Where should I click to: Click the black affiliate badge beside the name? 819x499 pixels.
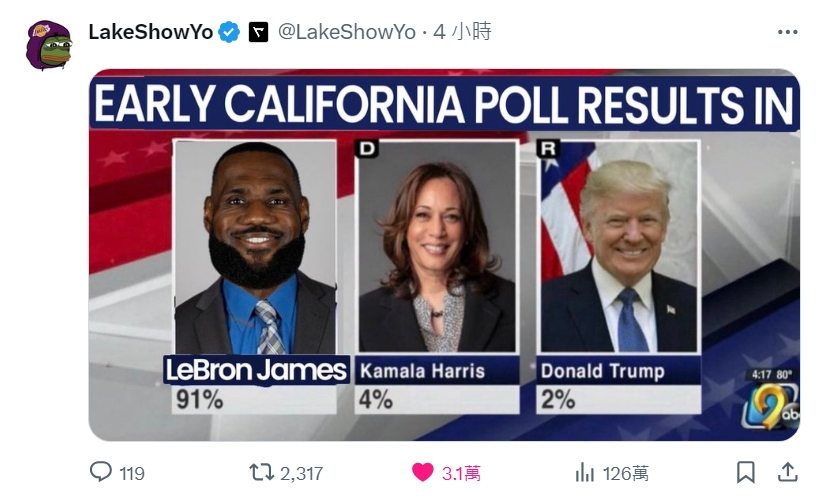(x=258, y=32)
